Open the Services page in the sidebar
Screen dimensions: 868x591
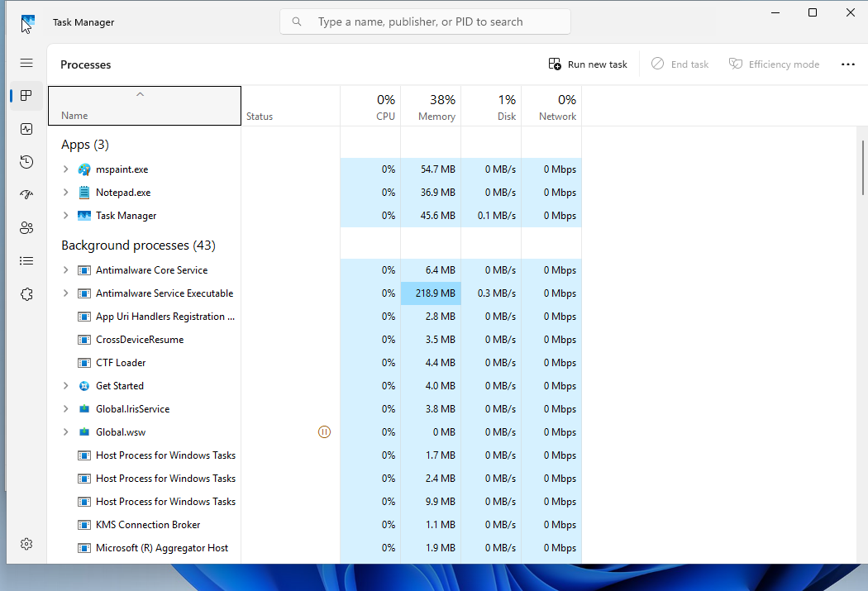point(26,293)
